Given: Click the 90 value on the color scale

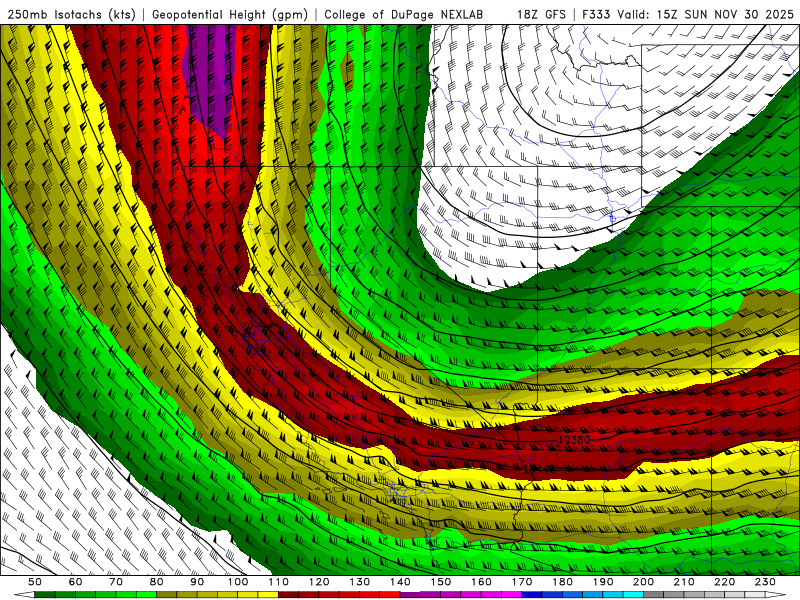Looking at the screenshot, I should pos(197,582).
